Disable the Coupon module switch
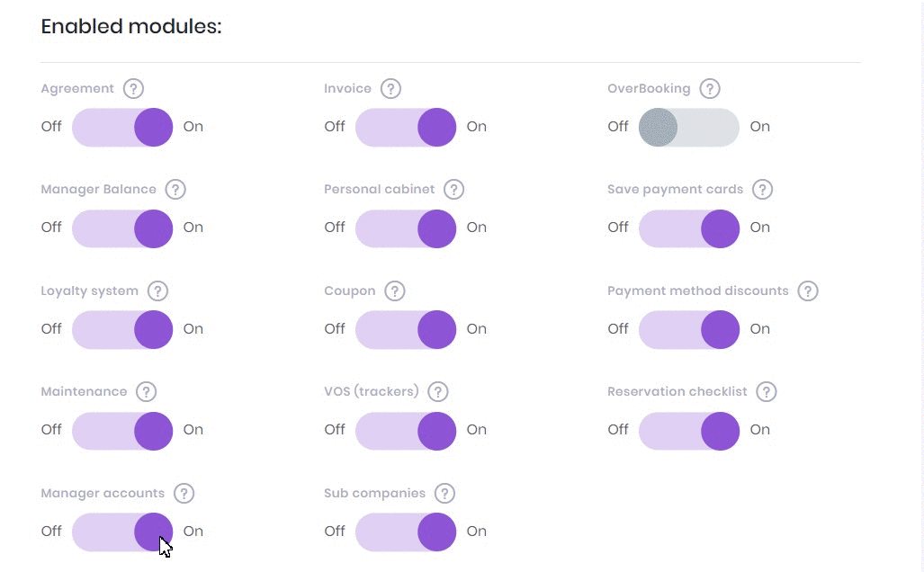The height and width of the screenshot is (572, 924). tap(406, 329)
